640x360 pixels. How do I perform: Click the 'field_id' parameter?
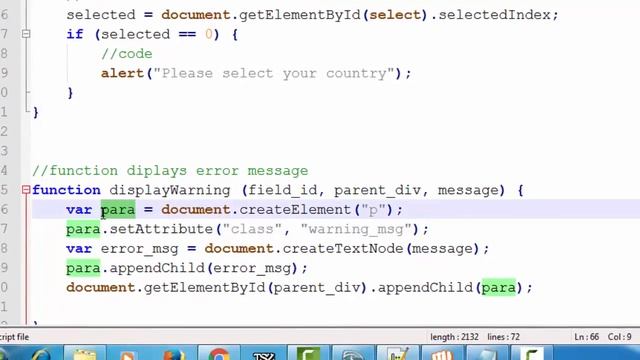click(282, 190)
